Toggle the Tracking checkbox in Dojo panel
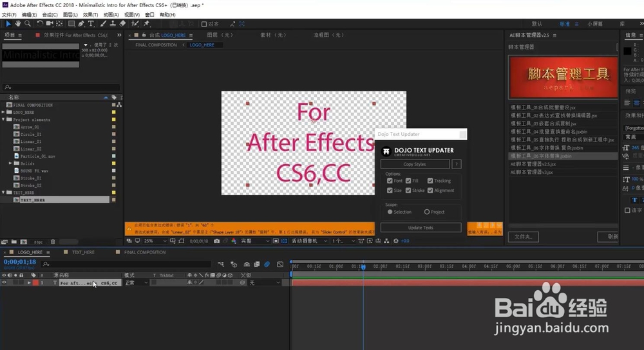Screen dimensions: 644x350 pyautogui.click(x=430, y=181)
